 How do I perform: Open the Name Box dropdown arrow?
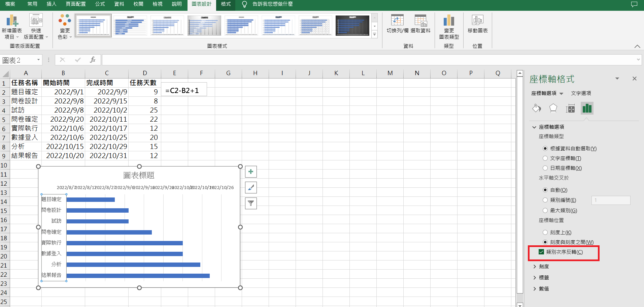coord(38,60)
